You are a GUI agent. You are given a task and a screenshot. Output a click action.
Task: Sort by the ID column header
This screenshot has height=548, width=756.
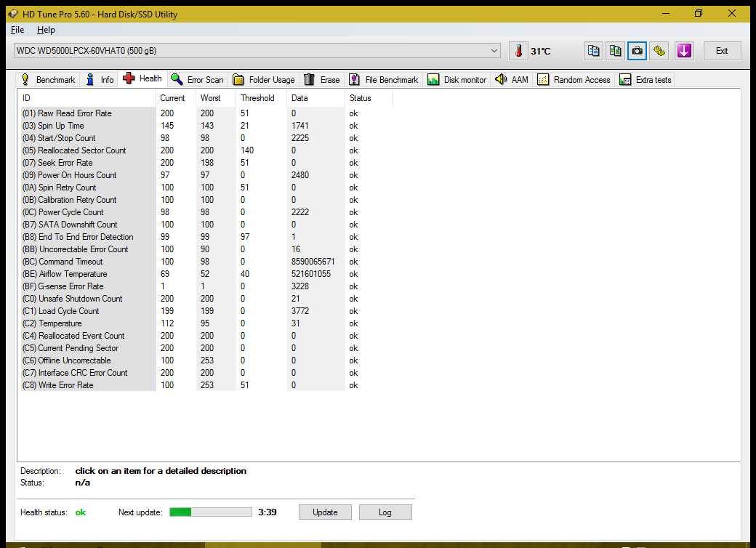88,98
